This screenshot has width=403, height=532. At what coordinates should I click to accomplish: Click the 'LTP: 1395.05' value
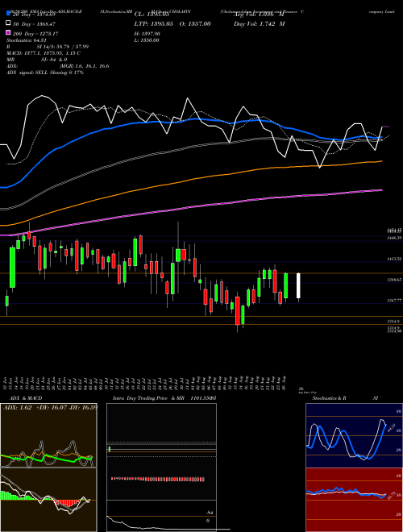click(152, 24)
